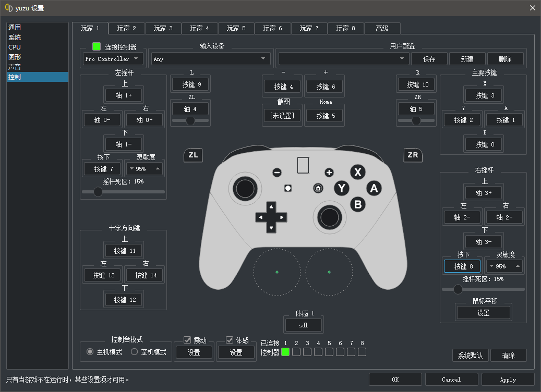
Task: Open the 图形 settings category
Action: pos(37,57)
